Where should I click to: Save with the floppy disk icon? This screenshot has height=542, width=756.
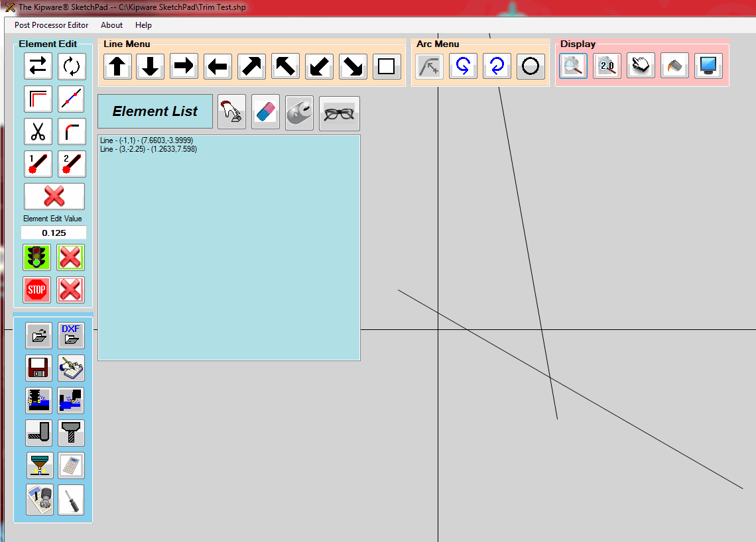coord(38,368)
